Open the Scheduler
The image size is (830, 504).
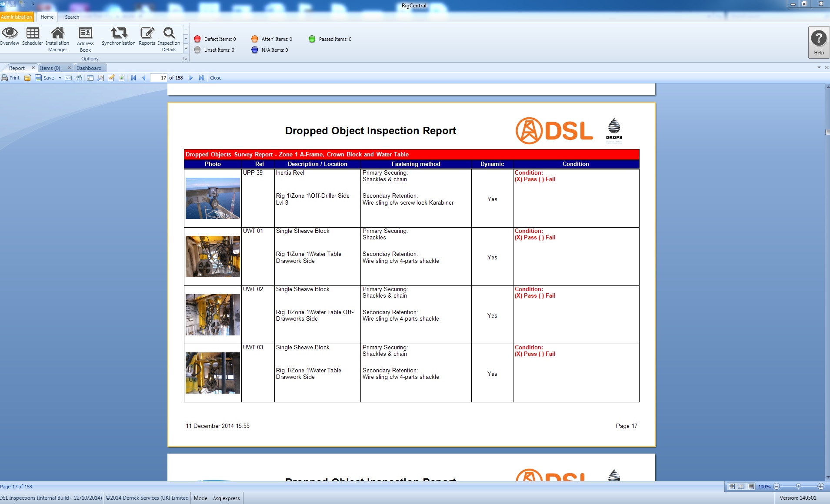click(x=32, y=37)
